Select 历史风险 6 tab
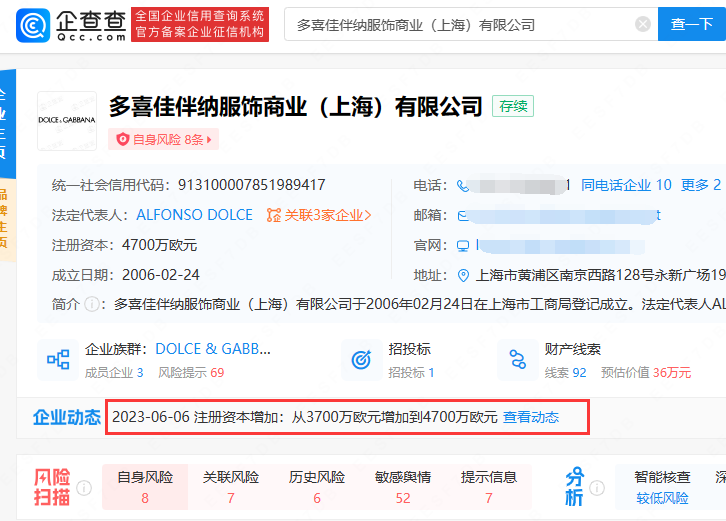Screen dimensions: 726x521 [x=317, y=487]
